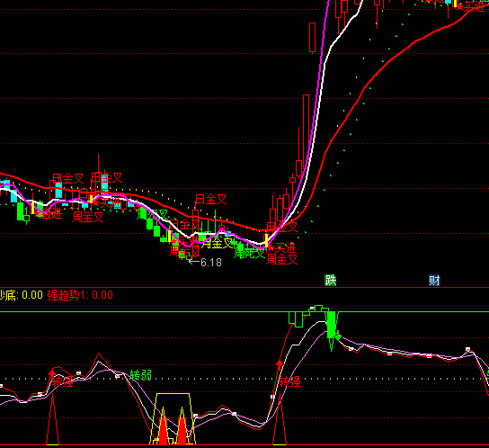Click the 强趋势1: 0.00 indicator readout
The height and width of the screenshot is (448, 489).
click(x=80, y=295)
